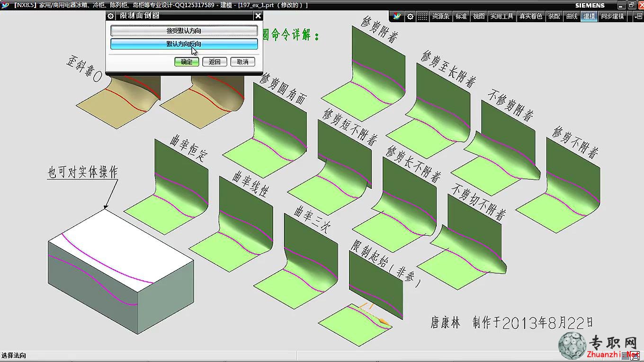Click the 默认方向反向 button
Viewport: 644px width, 362px height.
click(x=184, y=44)
